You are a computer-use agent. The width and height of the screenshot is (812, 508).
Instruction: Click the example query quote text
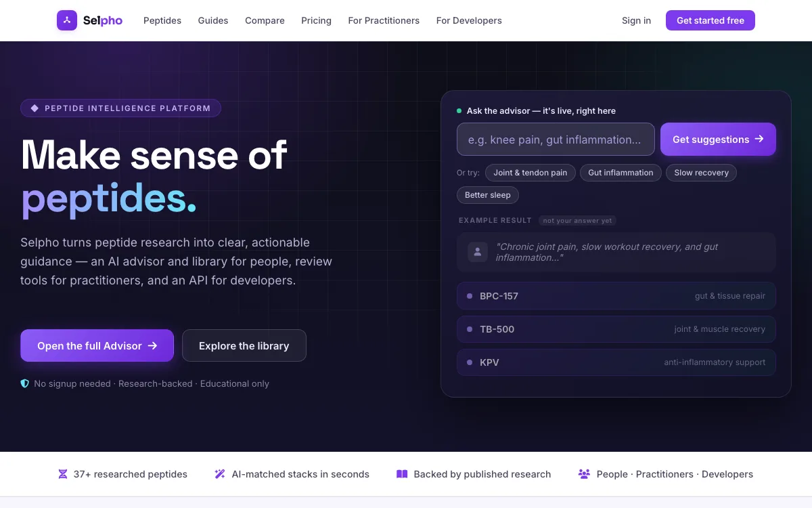pyautogui.click(x=607, y=252)
